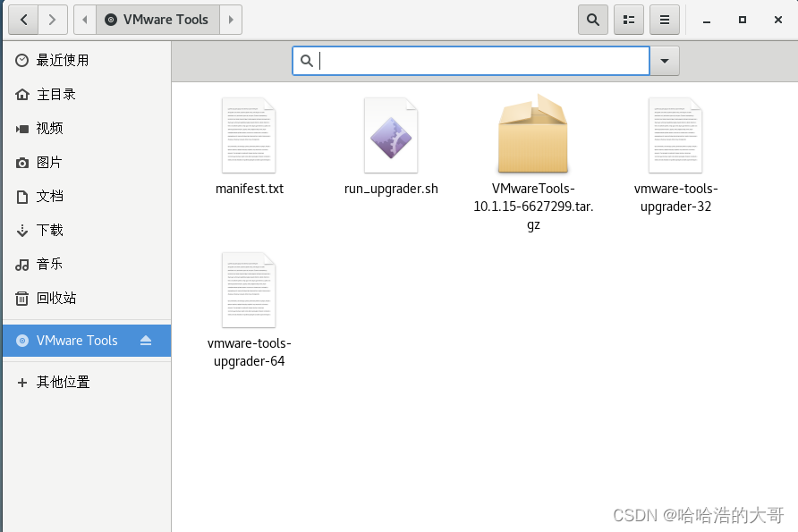Open the 主目录 home folder
798x532 pixels.
point(87,95)
